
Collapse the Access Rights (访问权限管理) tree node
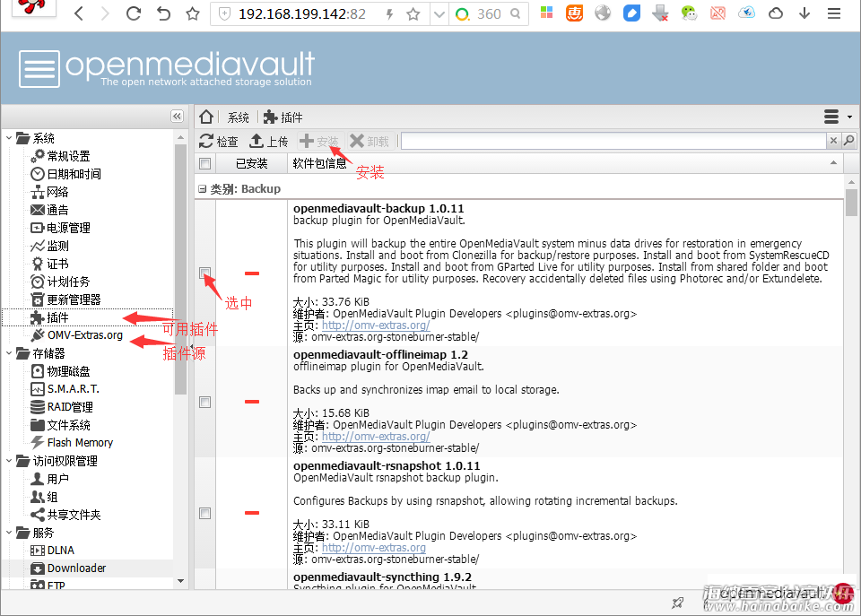[x=9, y=461]
